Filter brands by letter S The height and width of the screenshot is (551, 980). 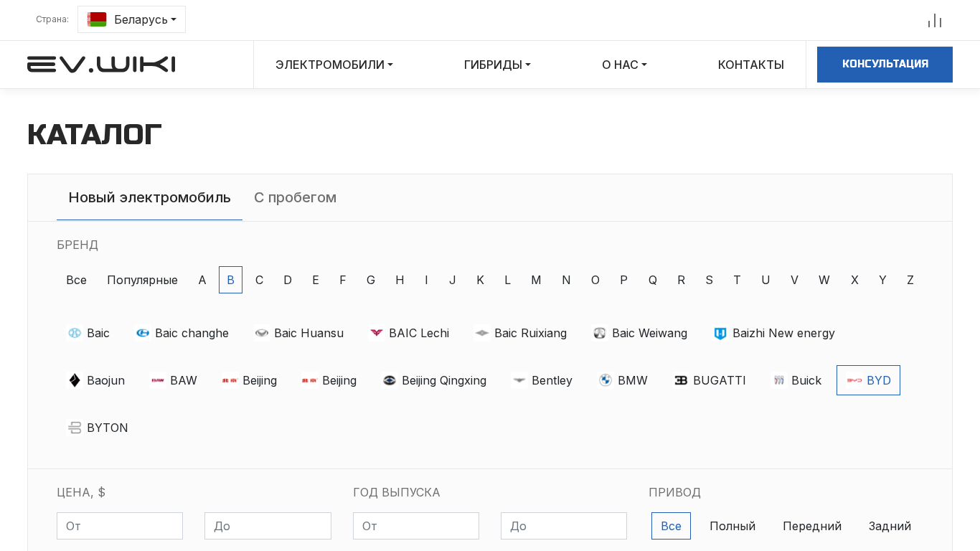[x=709, y=280]
